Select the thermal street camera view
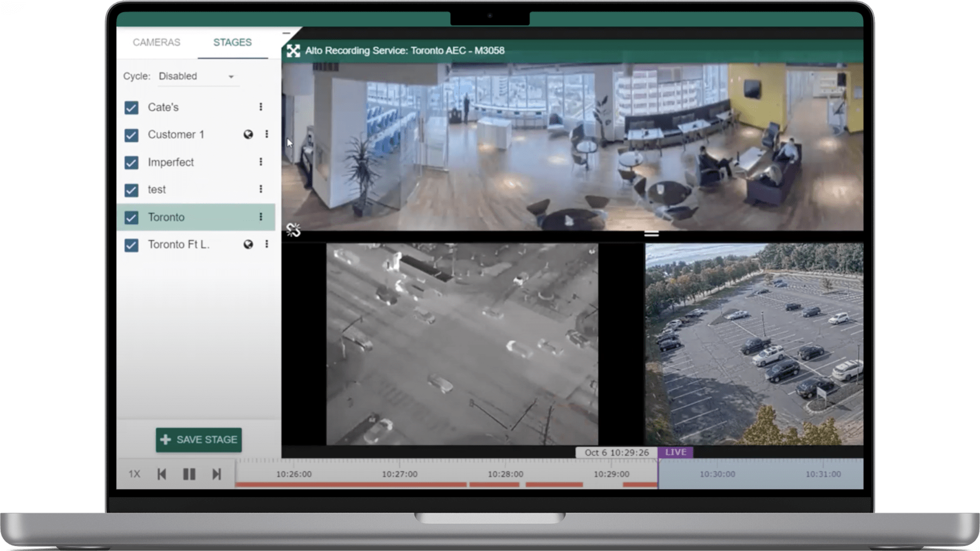 (462, 344)
